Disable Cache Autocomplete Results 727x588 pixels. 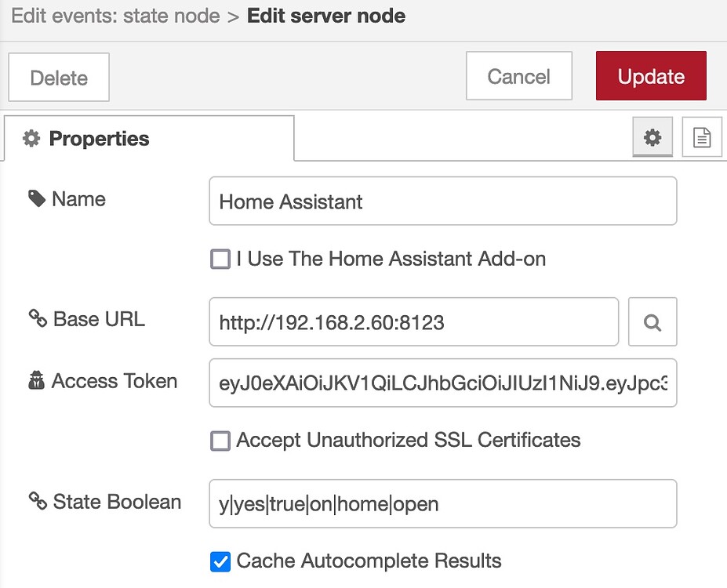[x=220, y=561]
